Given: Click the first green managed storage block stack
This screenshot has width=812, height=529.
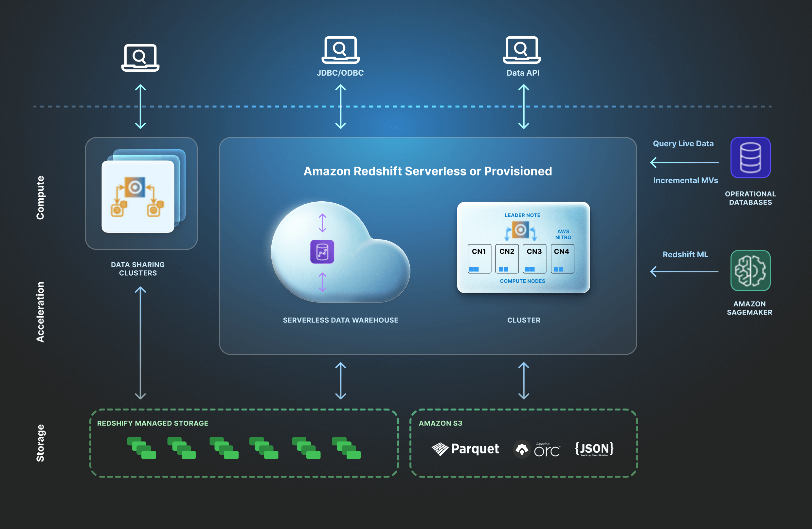Looking at the screenshot, I should pos(142,448).
